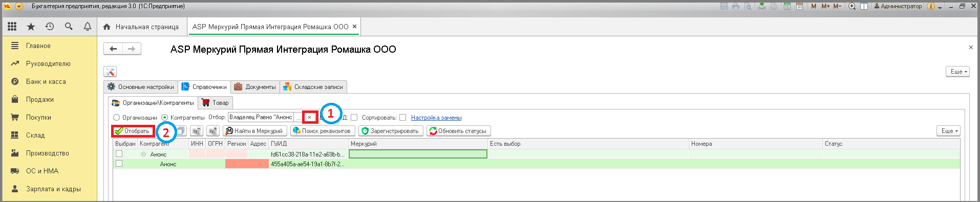Collapse the Анонс tree row
Image resolution: width=980 pixels, height=202 pixels.
pos(144,154)
